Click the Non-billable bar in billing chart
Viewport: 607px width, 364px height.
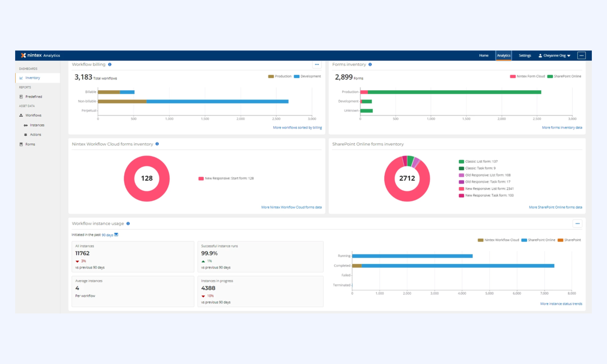click(x=193, y=102)
